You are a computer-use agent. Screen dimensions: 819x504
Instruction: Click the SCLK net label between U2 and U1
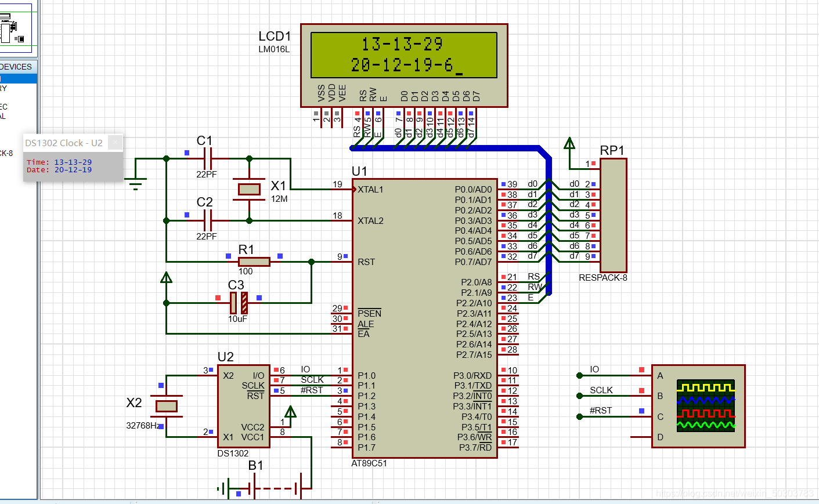click(x=312, y=380)
